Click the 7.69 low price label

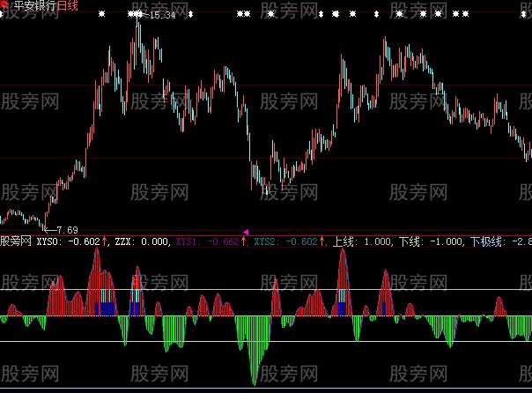67,230
